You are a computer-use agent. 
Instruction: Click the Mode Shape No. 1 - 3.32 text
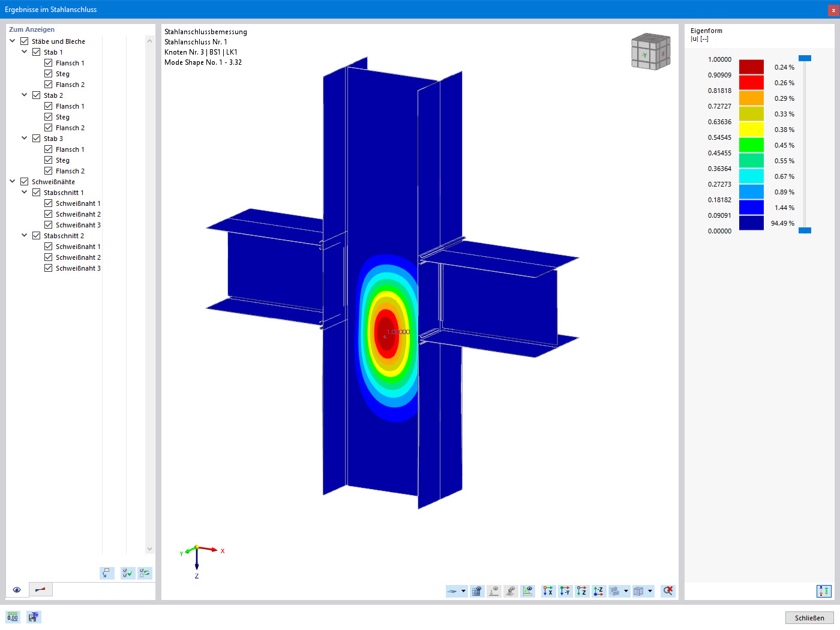pyautogui.click(x=203, y=62)
